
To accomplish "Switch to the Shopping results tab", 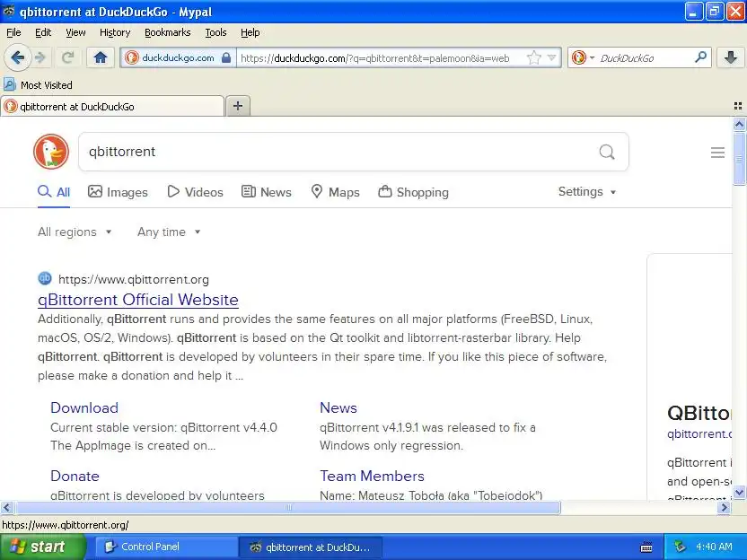I will [x=414, y=192].
